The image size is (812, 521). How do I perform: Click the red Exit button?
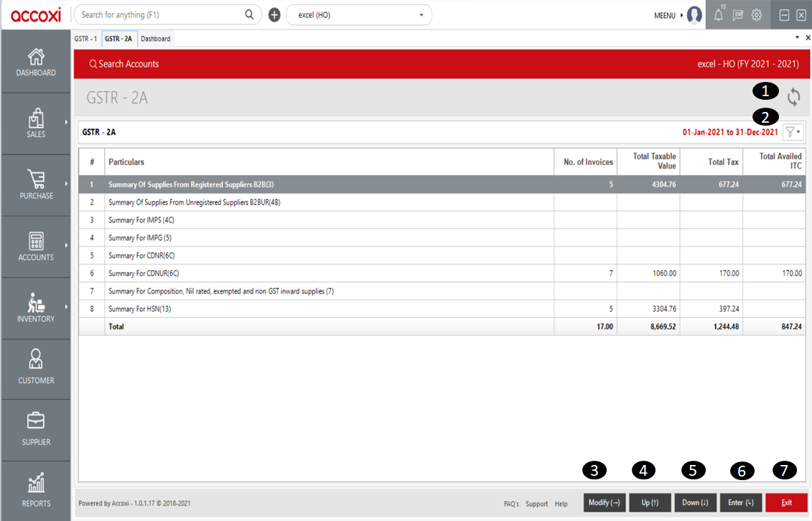pos(787,502)
